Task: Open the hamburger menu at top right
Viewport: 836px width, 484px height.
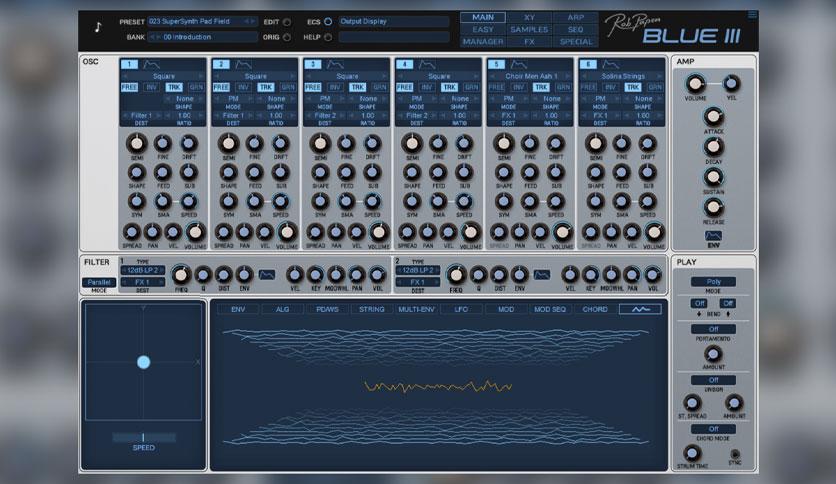Action: (752, 15)
